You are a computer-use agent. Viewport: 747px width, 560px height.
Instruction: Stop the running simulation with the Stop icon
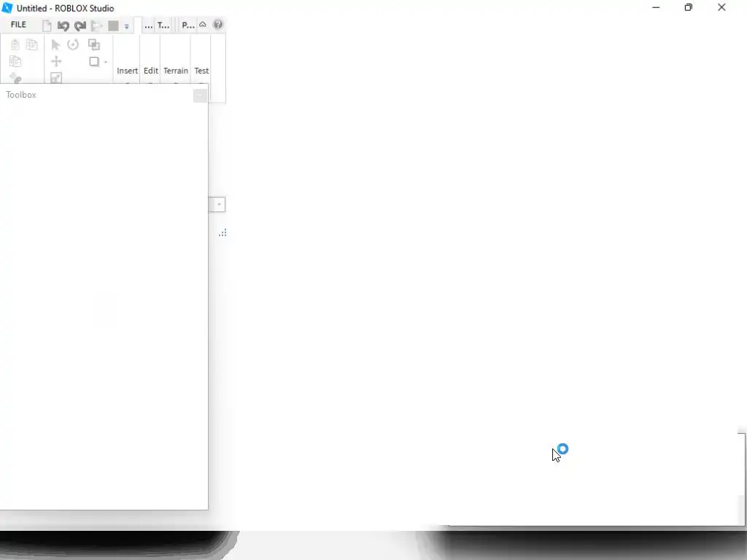click(x=113, y=26)
